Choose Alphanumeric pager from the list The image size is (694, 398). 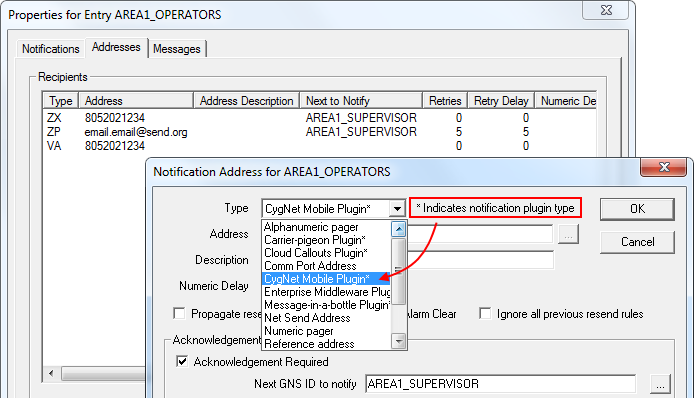[327, 227]
